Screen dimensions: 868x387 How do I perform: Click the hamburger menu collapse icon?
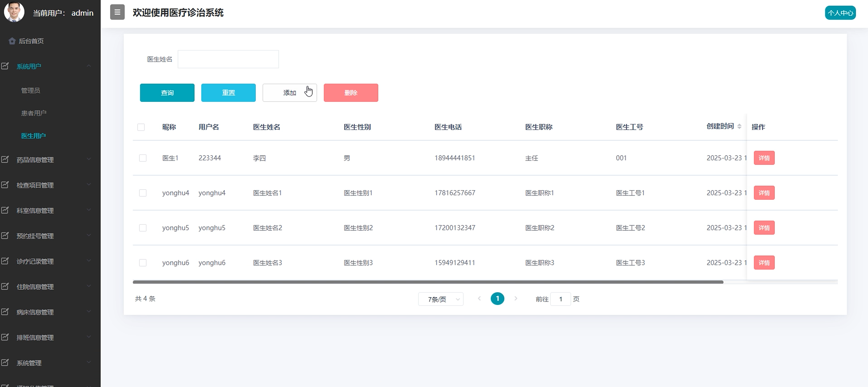coord(117,12)
